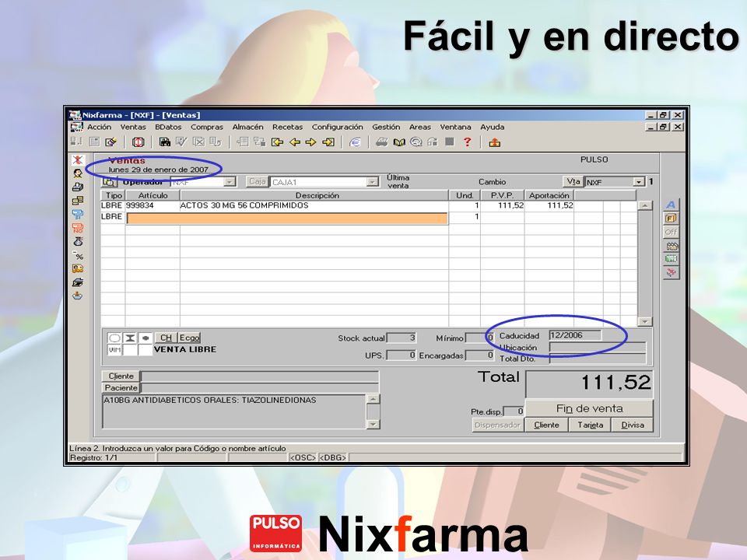Click the magnifier query toolbar icon
Image resolution: width=747 pixels, height=560 pixels.
click(416, 142)
